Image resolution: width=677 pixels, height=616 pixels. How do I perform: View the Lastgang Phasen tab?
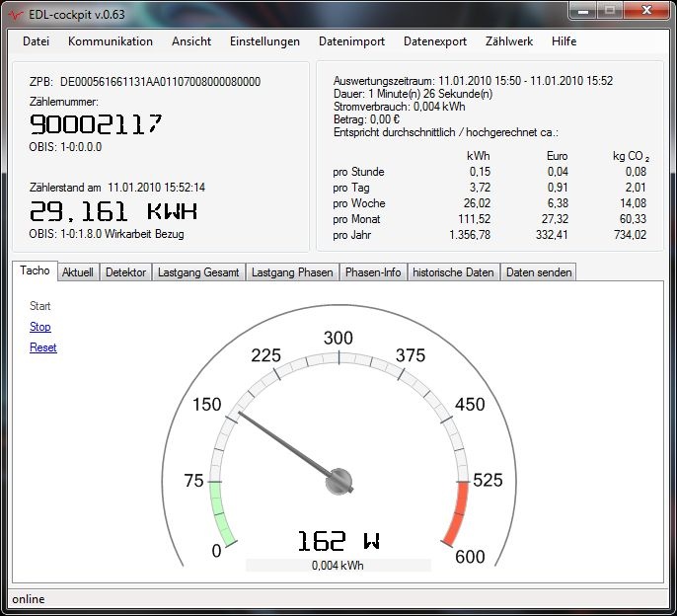[291, 272]
